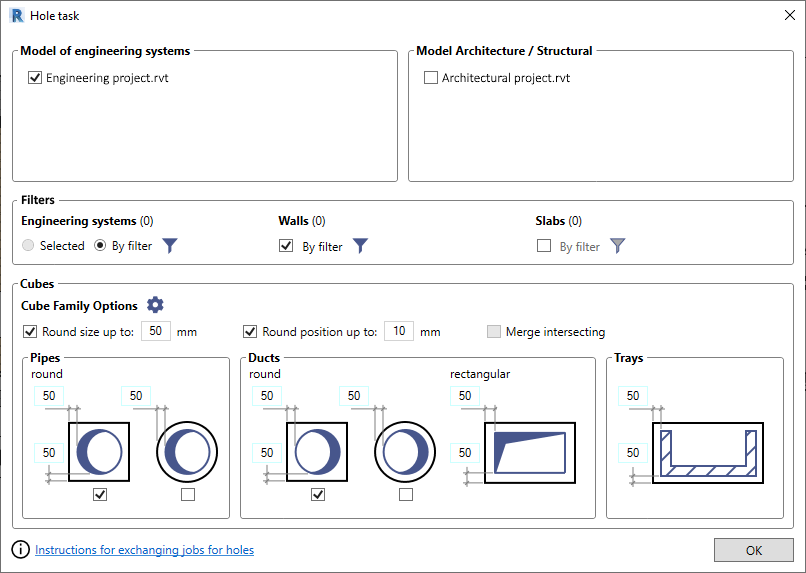Check Architectural project.rvt model
The image size is (806, 573).
tap(431, 78)
